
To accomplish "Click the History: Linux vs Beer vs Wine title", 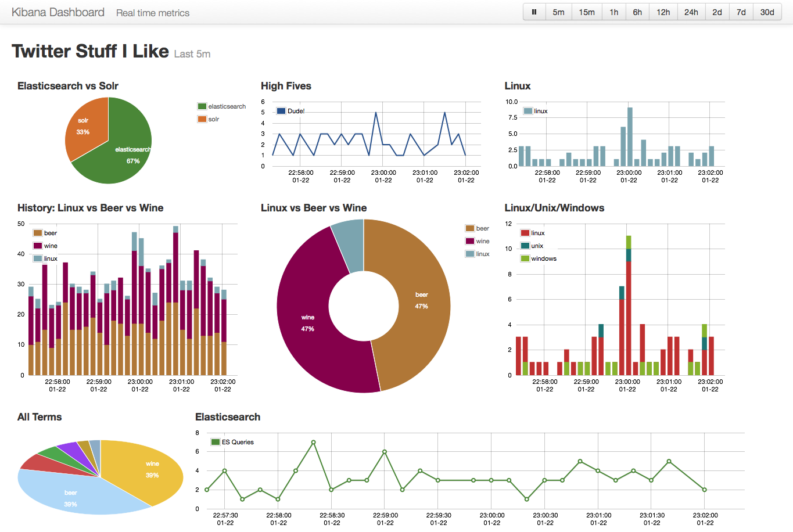I will coord(91,208).
